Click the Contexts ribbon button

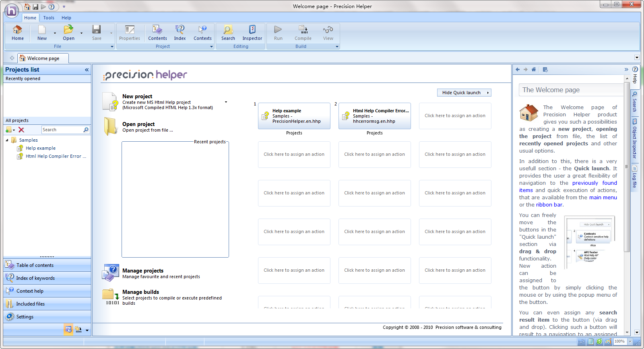tap(202, 33)
